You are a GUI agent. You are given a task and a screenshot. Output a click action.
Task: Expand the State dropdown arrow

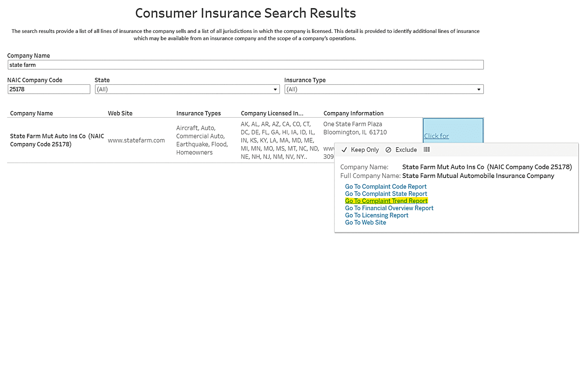pyautogui.click(x=275, y=89)
